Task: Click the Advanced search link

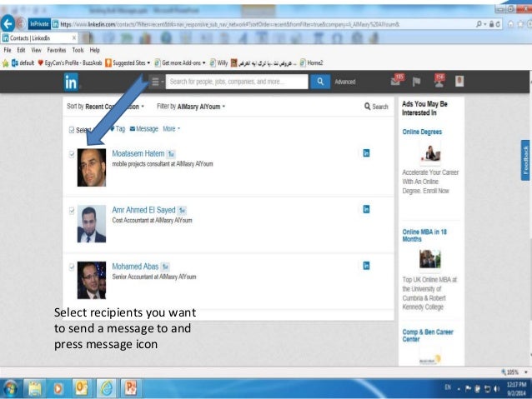Action: click(344, 82)
